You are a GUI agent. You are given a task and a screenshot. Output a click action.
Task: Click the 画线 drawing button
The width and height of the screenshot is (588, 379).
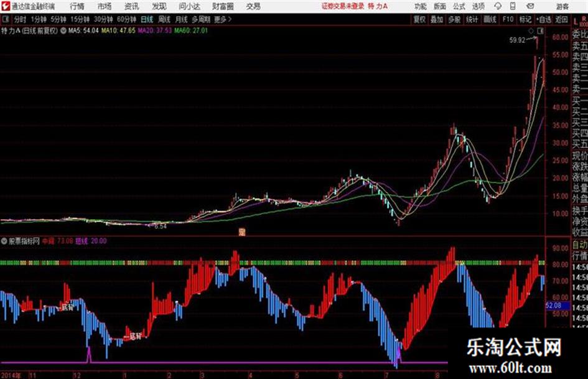tap(490, 19)
